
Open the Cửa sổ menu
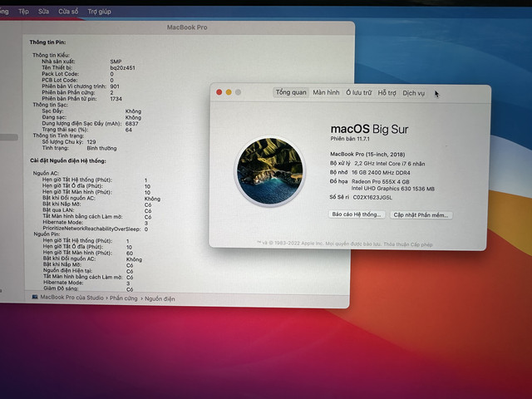point(68,12)
